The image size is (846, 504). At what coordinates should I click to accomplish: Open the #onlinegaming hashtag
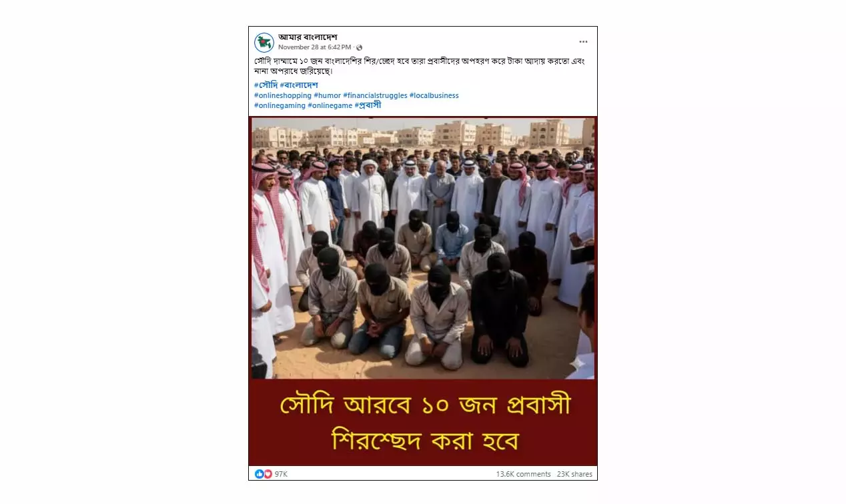click(x=280, y=105)
